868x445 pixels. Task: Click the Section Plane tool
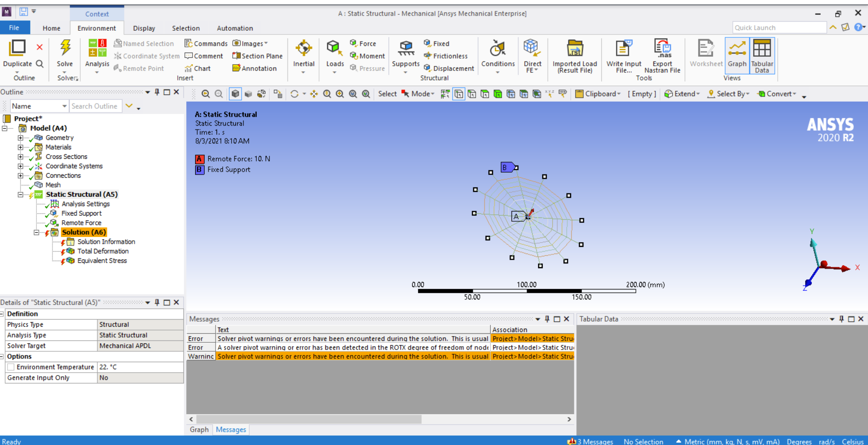click(x=257, y=56)
